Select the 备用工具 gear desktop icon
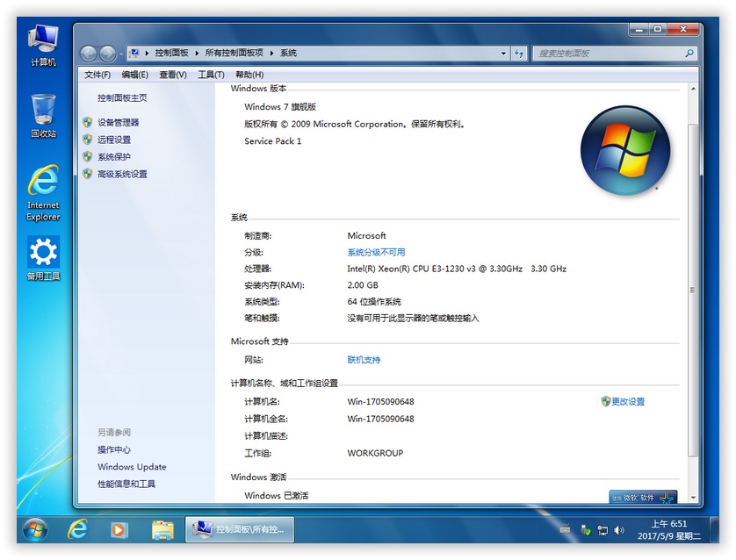This screenshot has width=736, height=560. (43, 258)
